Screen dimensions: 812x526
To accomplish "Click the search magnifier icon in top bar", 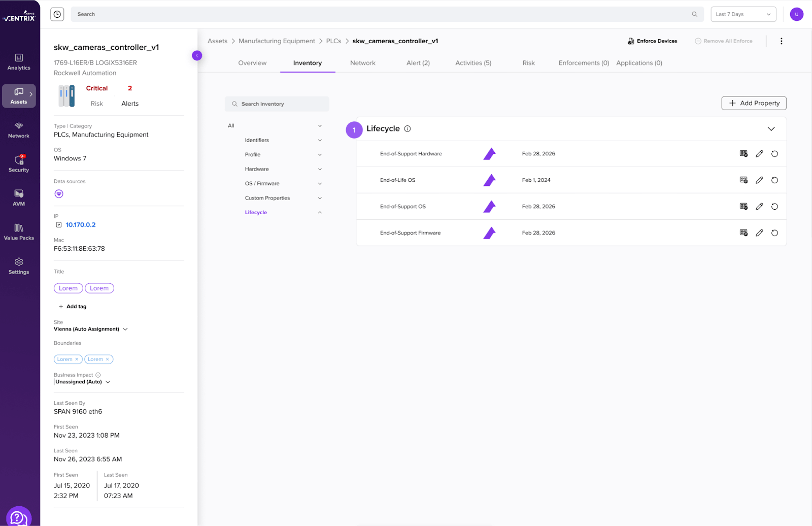I will tap(694, 14).
